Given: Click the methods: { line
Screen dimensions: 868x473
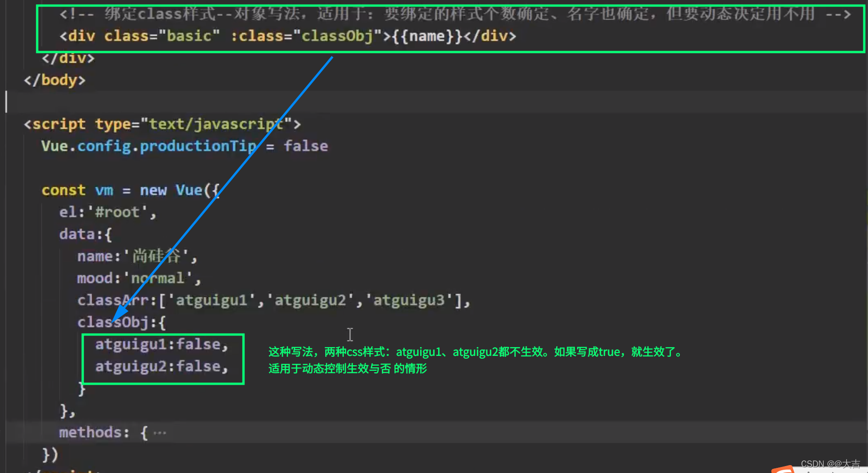Looking at the screenshot, I should coord(112,433).
